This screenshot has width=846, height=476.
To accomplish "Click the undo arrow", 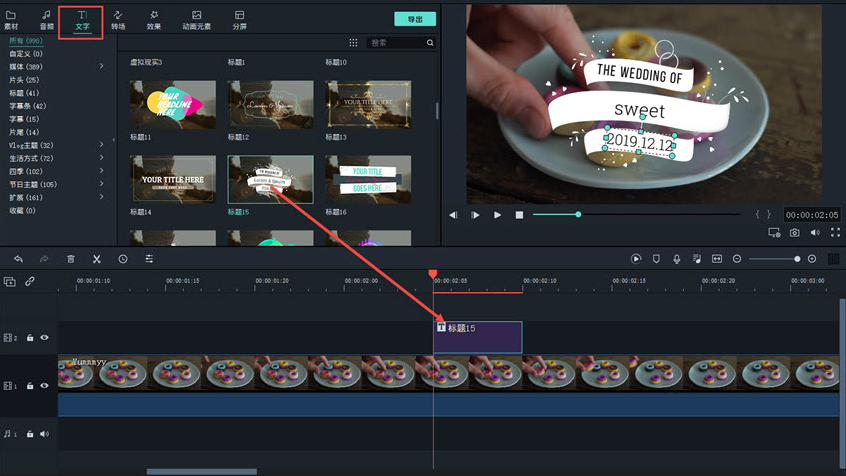I will (x=18, y=259).
